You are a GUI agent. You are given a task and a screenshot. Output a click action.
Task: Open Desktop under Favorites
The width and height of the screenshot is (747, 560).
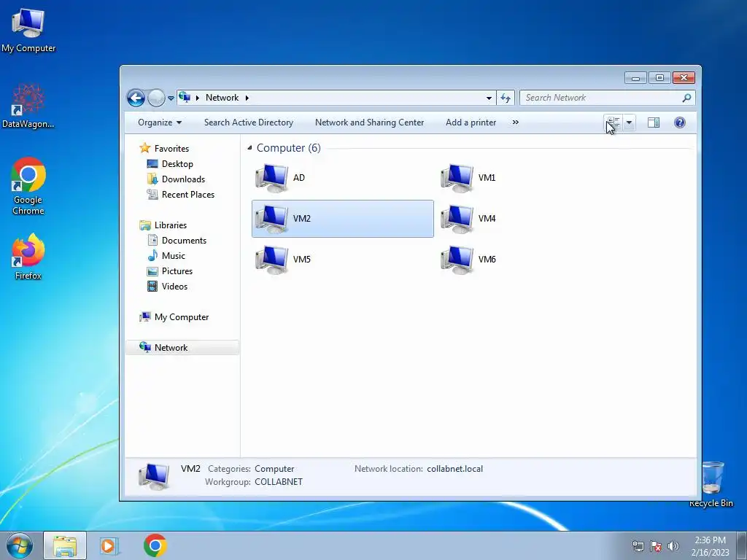(177, 164)
